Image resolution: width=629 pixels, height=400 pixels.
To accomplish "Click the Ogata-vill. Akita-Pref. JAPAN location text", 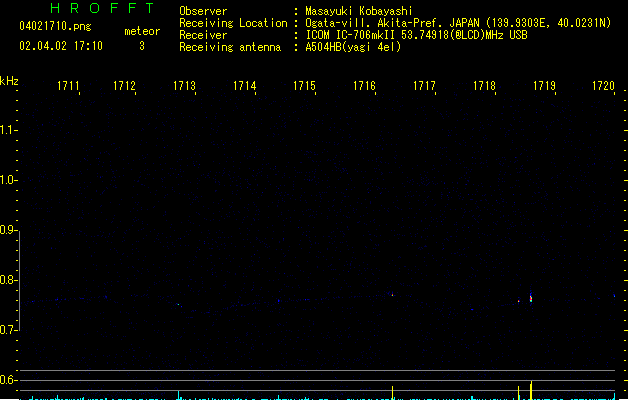I will click(458, 23).
